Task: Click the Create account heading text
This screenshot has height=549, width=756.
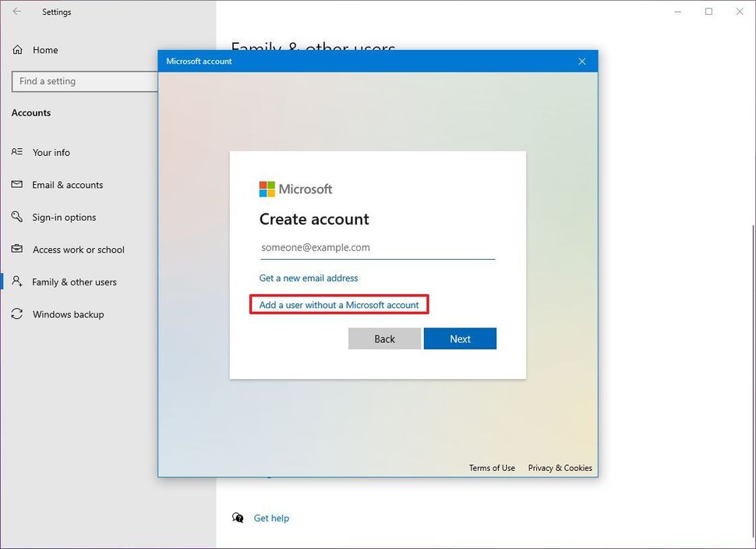Action: point(314,219)
